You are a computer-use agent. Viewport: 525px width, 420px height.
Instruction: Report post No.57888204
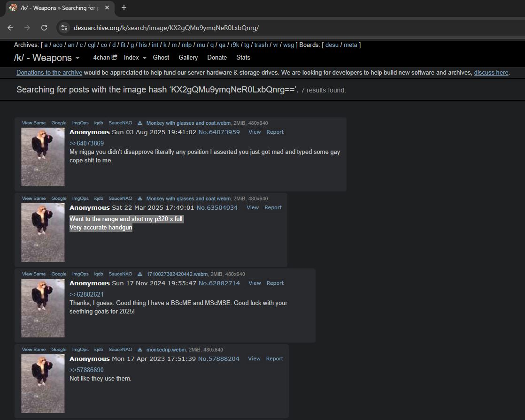(x=275, y=359)
